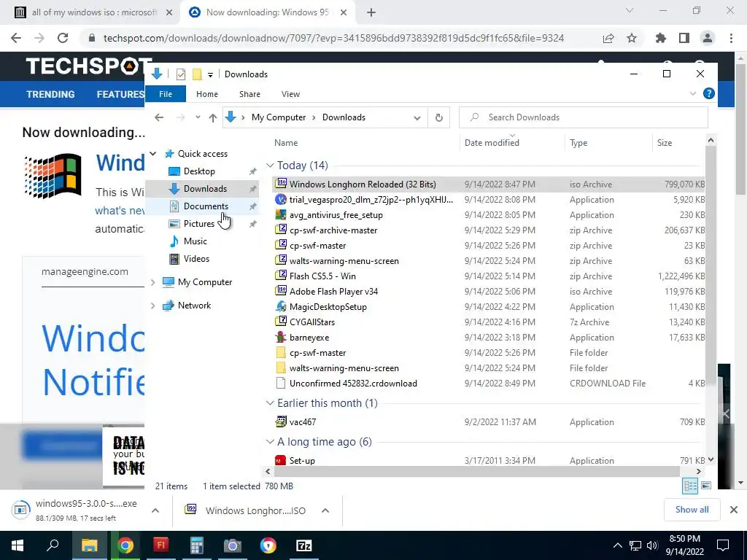Click Explorer's Back navigation arrow
This screenshot has height=560, width=747.
click(x=159, y=117)
